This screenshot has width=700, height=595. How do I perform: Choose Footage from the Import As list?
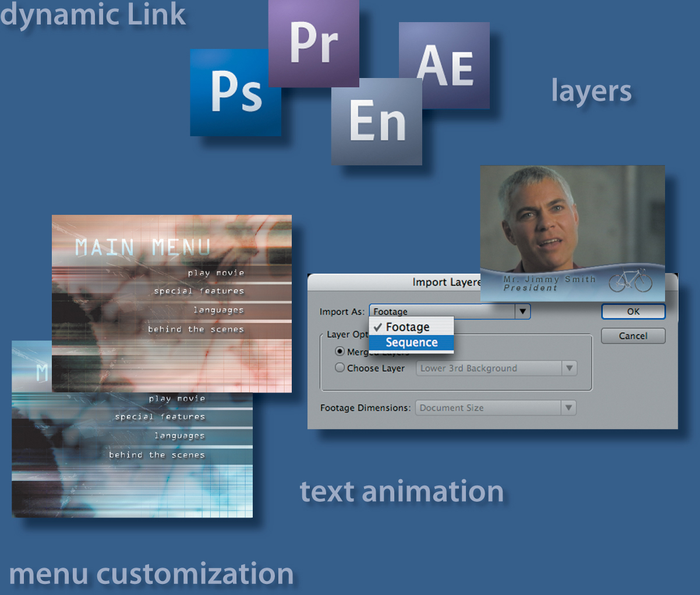408,327
